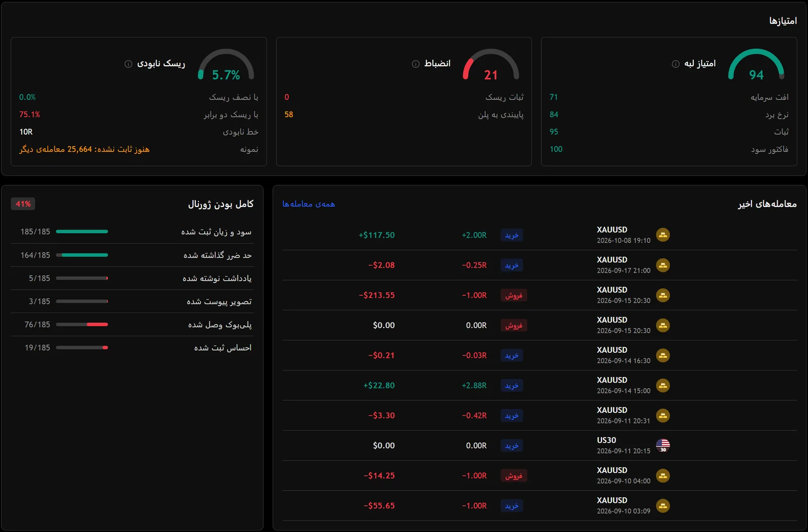808x532 pixels.
Task: Click gold icon of XAUUSD 2026-09-10 04:00 trade
Action: coord(663,475)
